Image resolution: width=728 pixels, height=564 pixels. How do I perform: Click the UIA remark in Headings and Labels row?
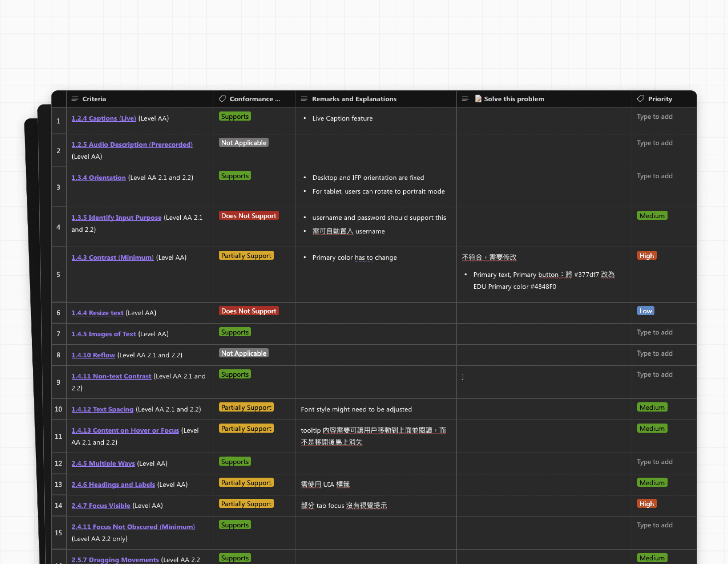pyautogui.click(x=325, y=484)
